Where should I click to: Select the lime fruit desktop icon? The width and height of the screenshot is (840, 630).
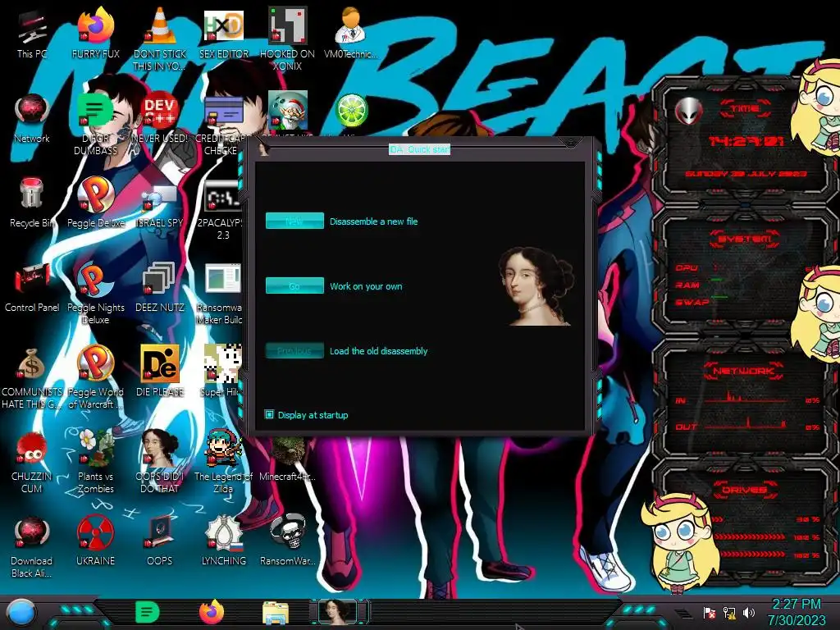(351, 112)
